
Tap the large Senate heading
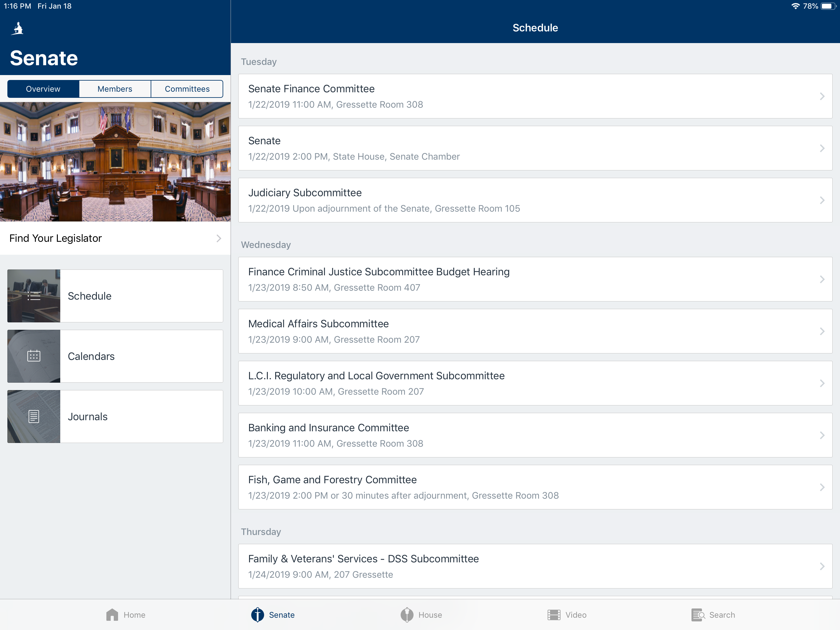pyautogui.click(x=44, y=58)
